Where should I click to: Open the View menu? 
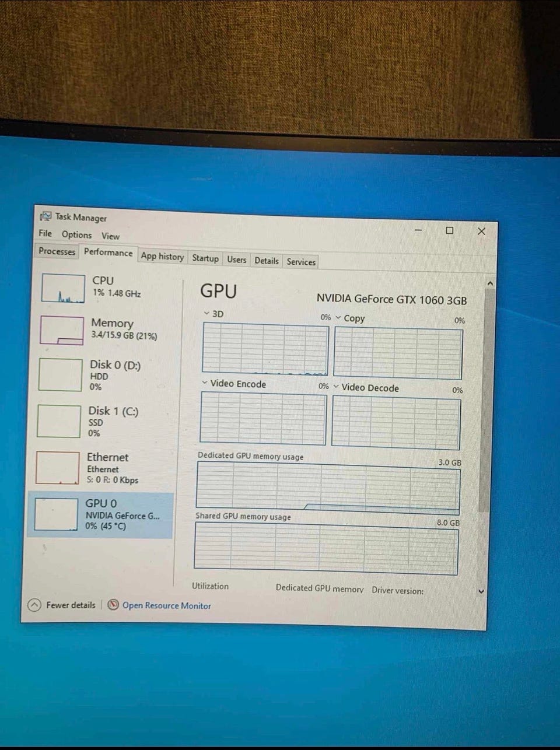[110, 236]
